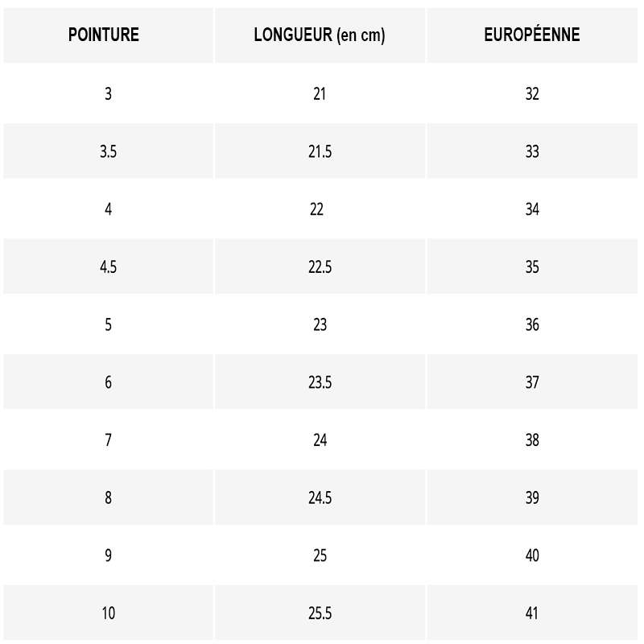Click European size 32
Viewport: 644px width, 644px height.
[532, 93]
